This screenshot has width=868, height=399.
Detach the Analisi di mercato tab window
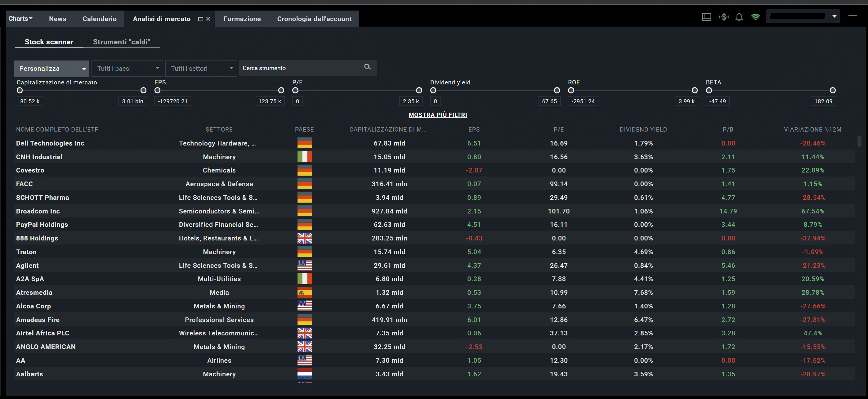tap(200, 19)
